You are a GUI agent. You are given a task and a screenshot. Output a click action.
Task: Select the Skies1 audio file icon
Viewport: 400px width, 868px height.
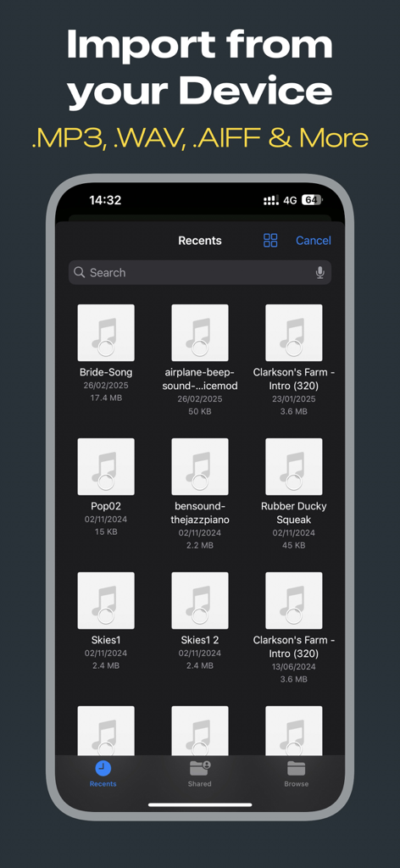[x=106, y=601]
